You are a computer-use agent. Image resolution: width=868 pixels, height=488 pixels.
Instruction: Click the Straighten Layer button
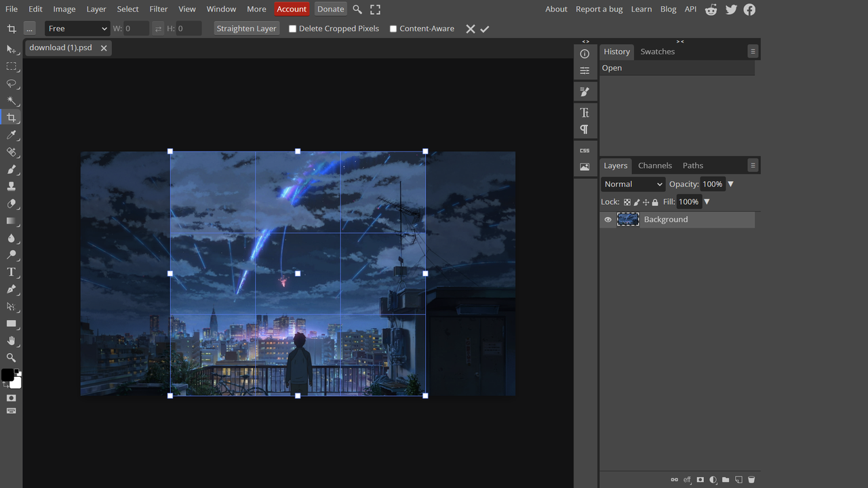[x=246, y=28]
